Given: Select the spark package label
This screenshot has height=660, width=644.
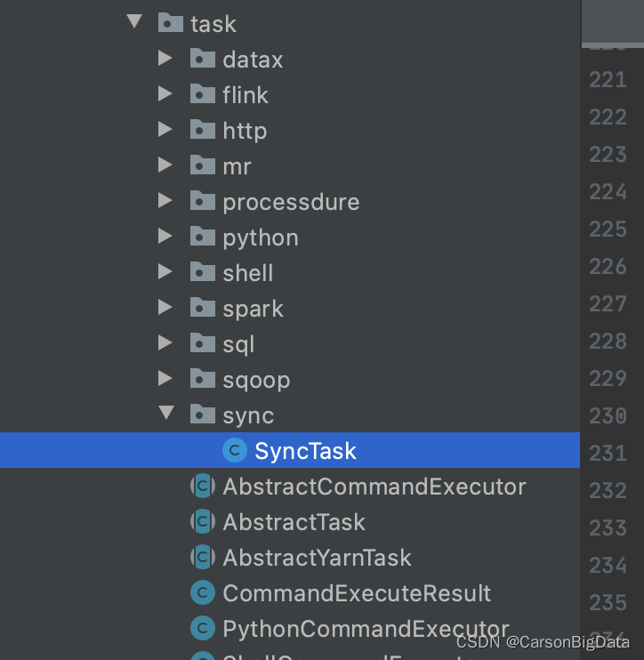Looking at the screenshot, I should coord(253,309).
